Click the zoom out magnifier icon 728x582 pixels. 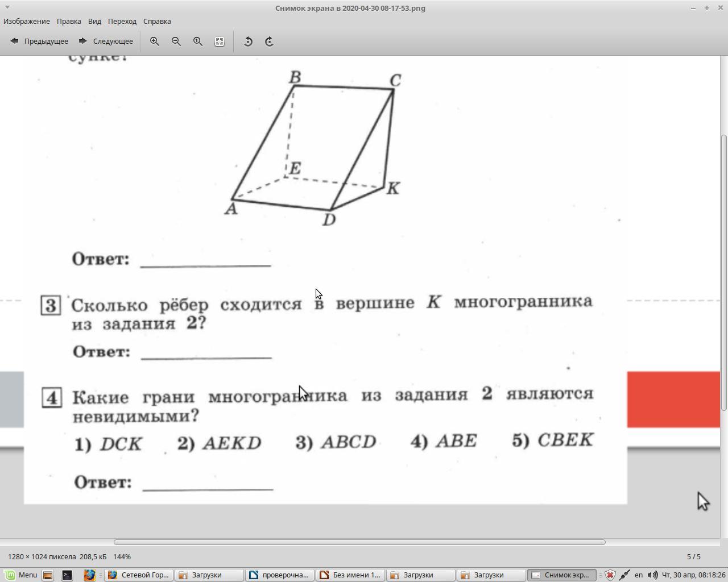(x=176, y=41)
